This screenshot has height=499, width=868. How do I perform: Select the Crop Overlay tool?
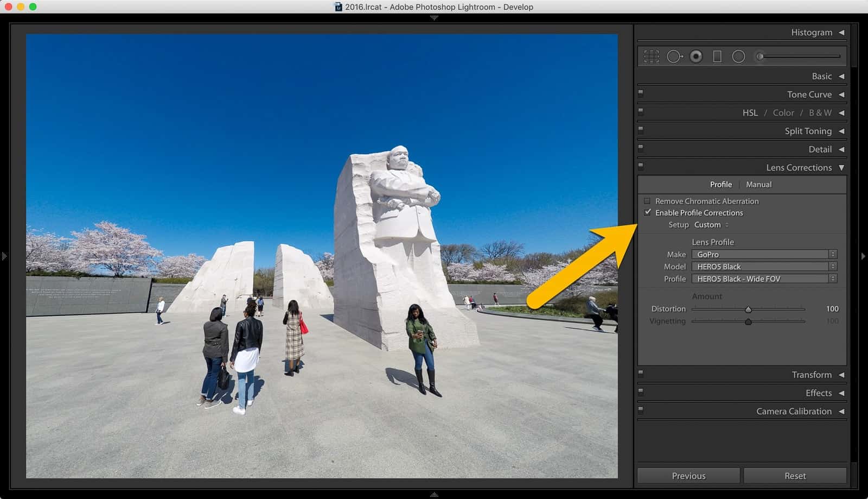click(x=651, y=56)
